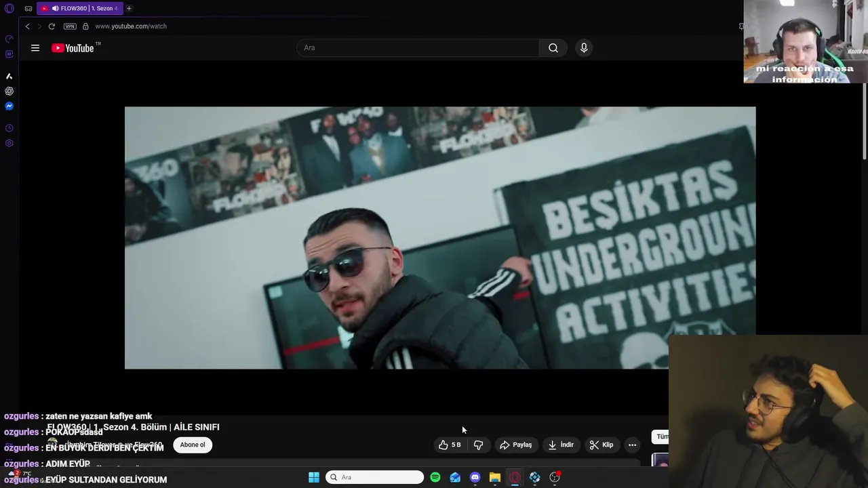The width and height of the screenshot is (868, 488).
Task: Select the FLOW360 1. Sezon YouTube tab
Action: (79, 8)
